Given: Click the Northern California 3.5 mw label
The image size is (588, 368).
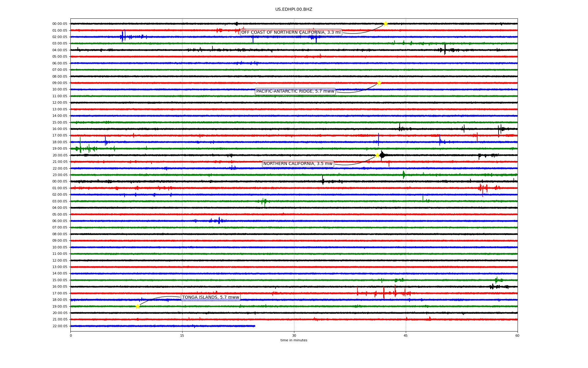Looking at the screenshot, I should pos(298,164).
